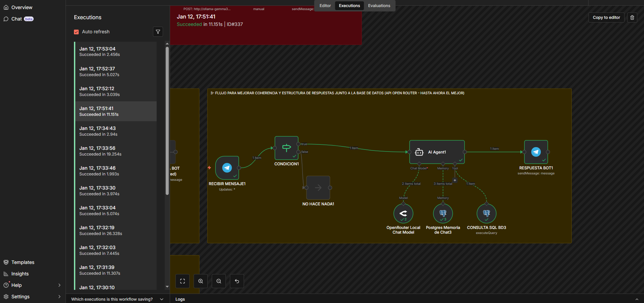Click the executions list scrollbar down arrow

click(167, 287)
